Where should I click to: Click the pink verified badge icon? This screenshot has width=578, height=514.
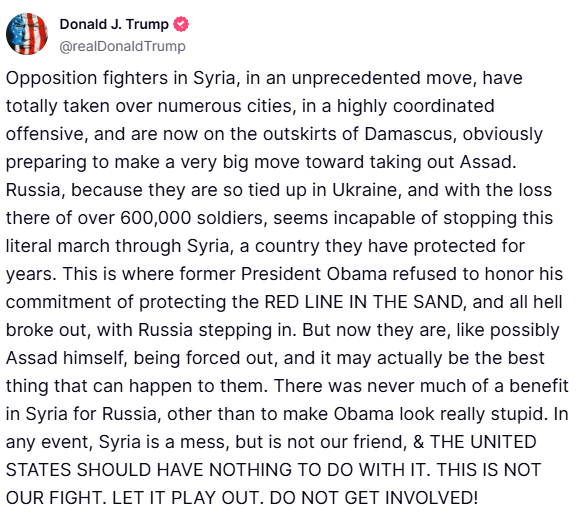click(181, 24)
